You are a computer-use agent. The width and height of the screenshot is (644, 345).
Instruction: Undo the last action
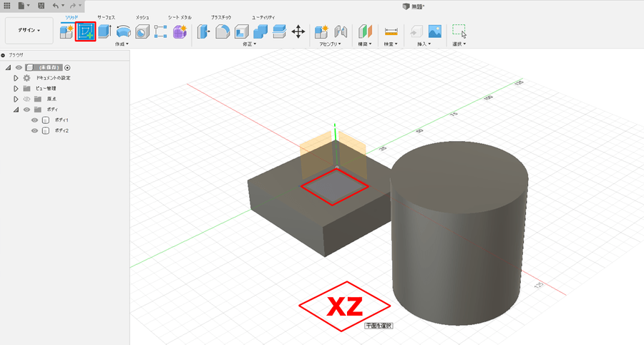[x=55, y=6]
